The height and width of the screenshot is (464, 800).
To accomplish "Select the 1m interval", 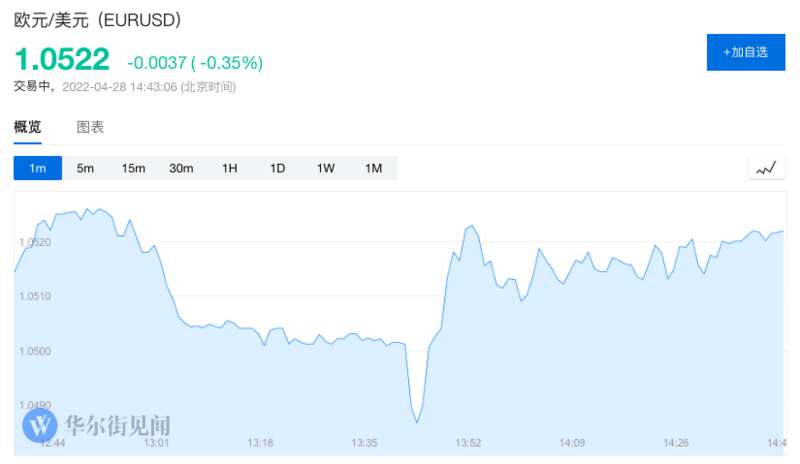I will click(x=38, y=168).
